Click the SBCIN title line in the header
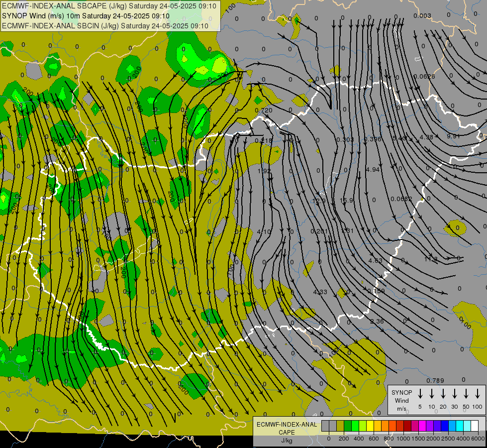The image size is (487, 448). click(105, 26)
